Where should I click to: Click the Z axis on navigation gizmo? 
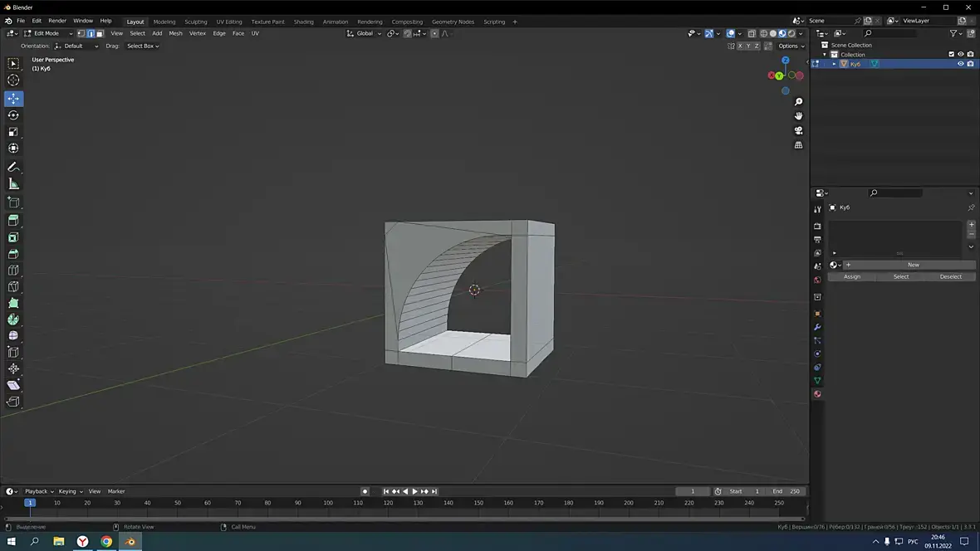[786, 61]
